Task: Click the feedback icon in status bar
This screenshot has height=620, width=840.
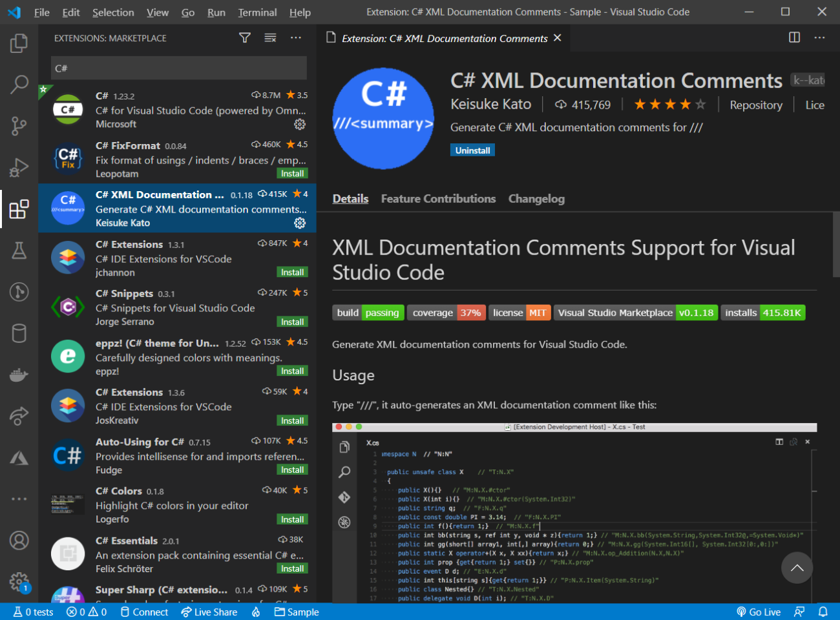Action: pos(799,612)
